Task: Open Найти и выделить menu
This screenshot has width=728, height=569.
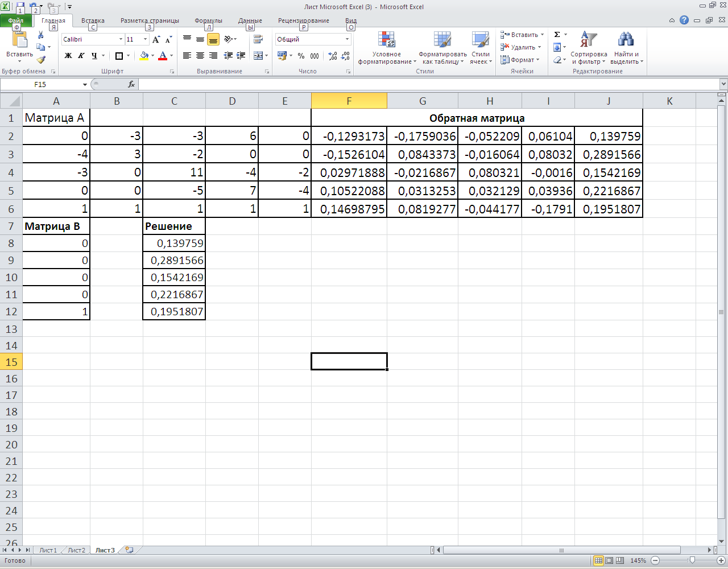Action: coord(626,48)
